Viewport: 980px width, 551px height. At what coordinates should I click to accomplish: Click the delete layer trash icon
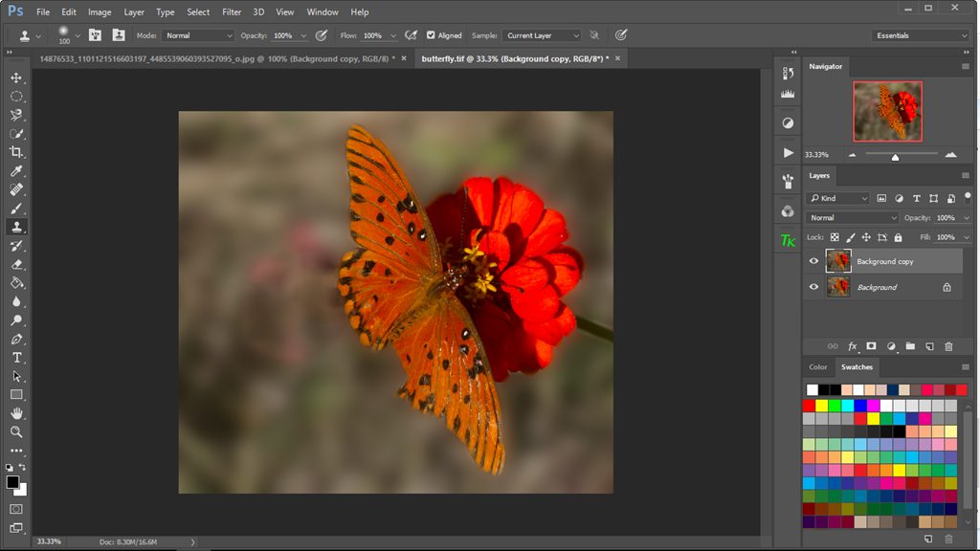click(x=948, y=346)
